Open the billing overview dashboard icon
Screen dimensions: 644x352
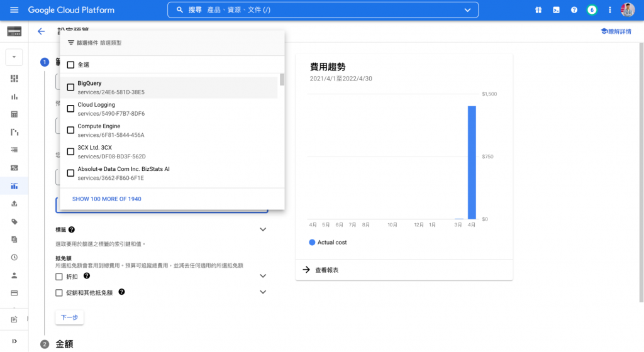14,79
